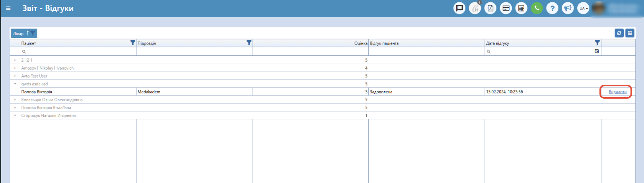
Task: Click the 'Amosov1 Nikolay1 Ivanovich' group name
Action: [47, 68]
